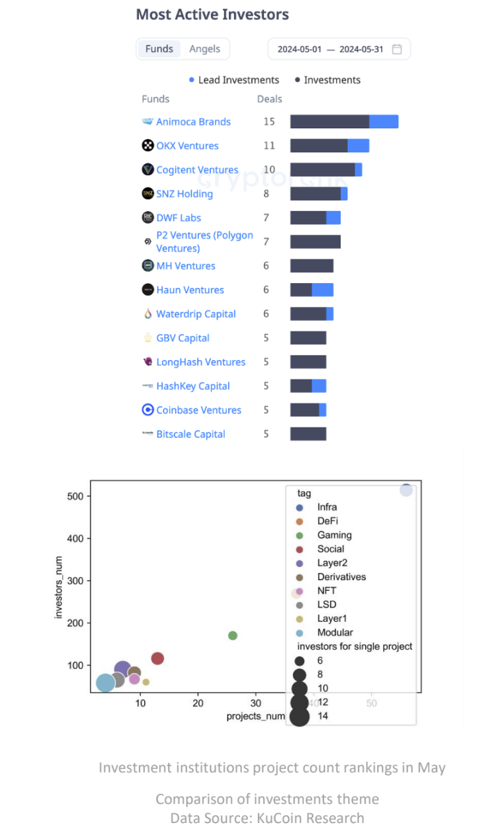Click the DWF Labs logo icon
Image resolution: width=504 pixels, height=831 pixels.
pyautogui.click(x=147, y=218)
